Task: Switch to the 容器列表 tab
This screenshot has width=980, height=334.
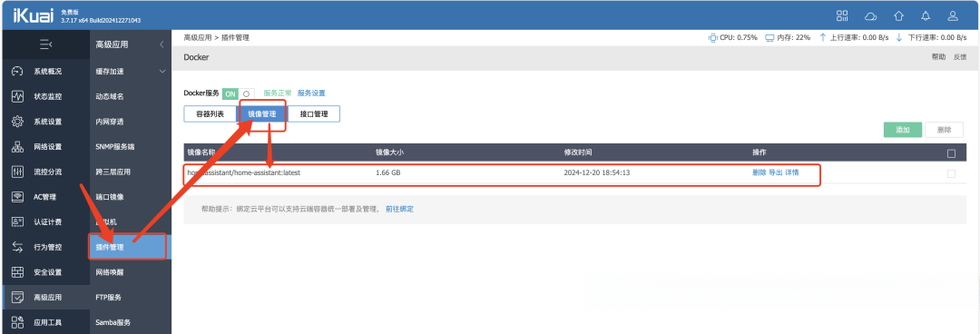Action: [x=210, y=113]
